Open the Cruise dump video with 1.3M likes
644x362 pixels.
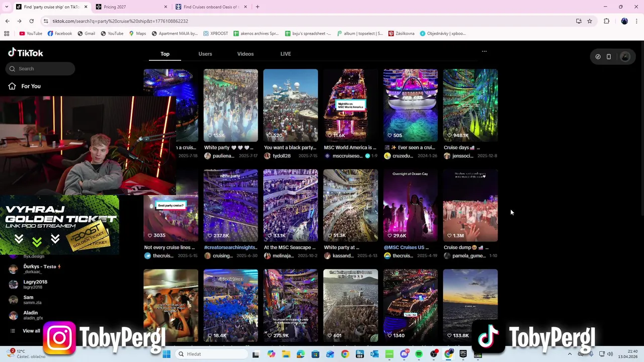[x=470, y=205]
